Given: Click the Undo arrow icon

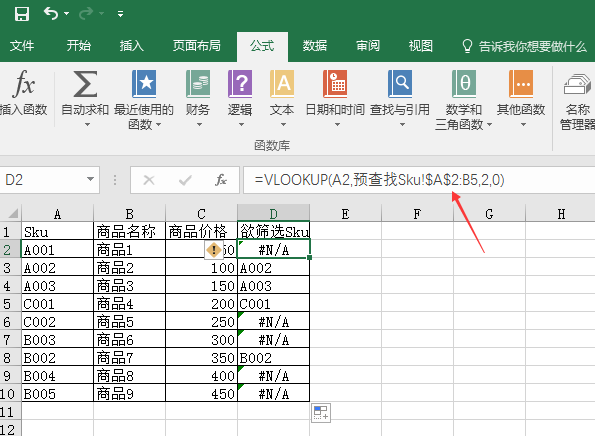Looking at the screenshot, I should [x=50, y=14].
